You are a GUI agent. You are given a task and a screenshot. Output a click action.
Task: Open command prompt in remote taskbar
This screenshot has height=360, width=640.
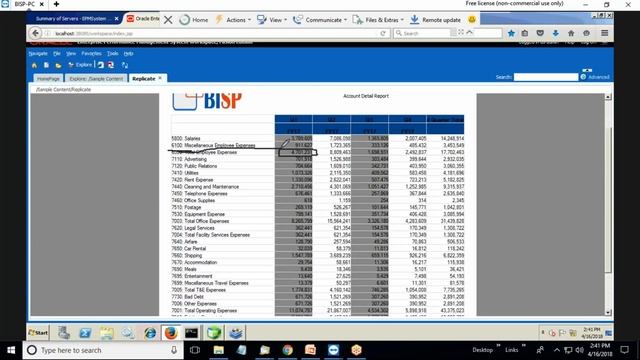click(x=191, y=333)
